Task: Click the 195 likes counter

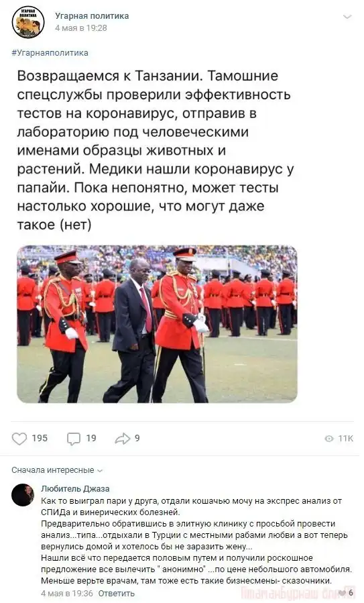Action: coord(40,439)
